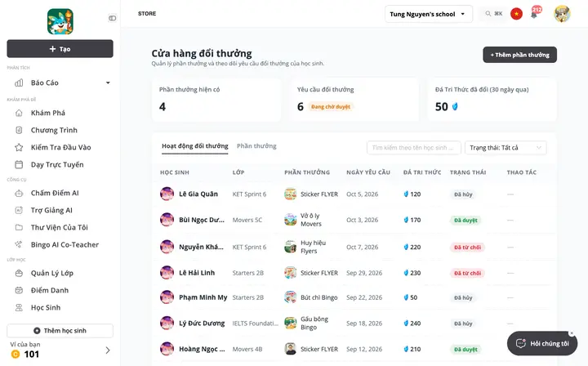
Task: Click Thêm phần thưởng button
Action: [519, 55]
